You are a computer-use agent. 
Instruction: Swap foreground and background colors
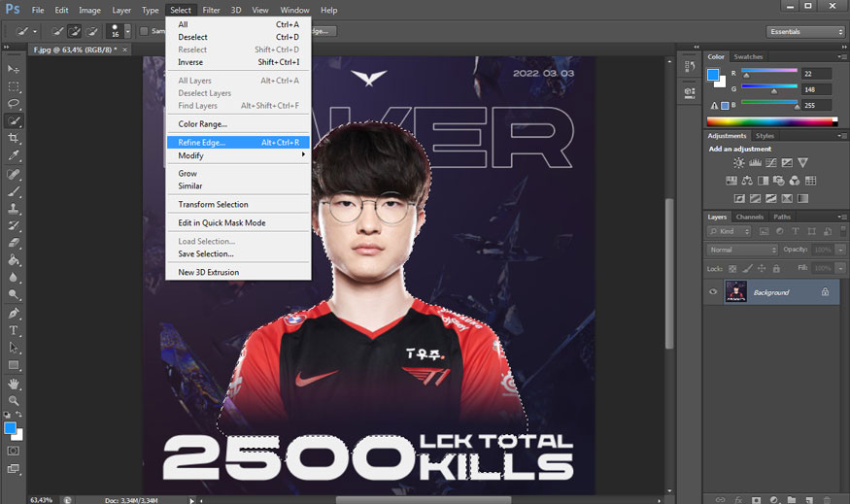[x=19, y=415]
